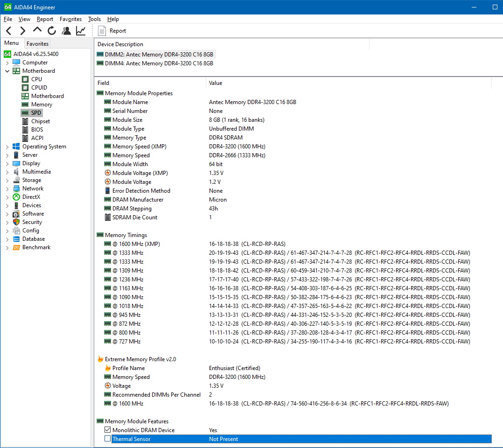
Task: Select the CPUID tree item icon
Action: point(25,88)
